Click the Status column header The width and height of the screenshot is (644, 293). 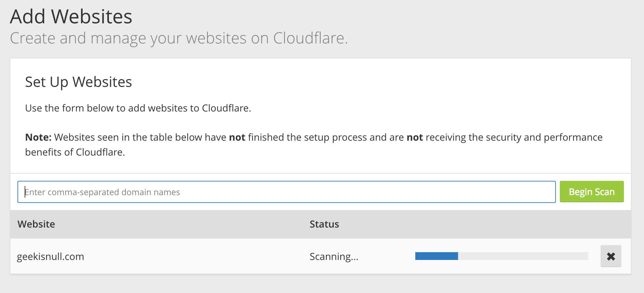point(324,224)
